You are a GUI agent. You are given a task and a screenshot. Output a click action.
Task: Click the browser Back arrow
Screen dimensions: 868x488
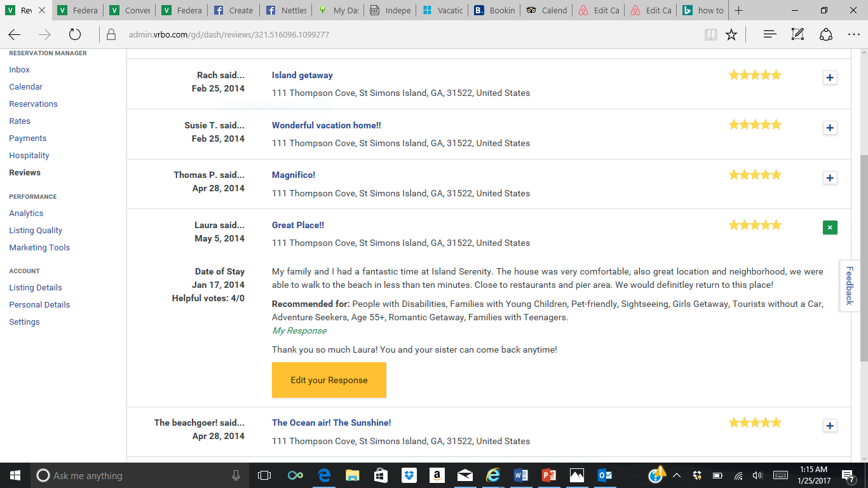[x=15, y=35]
